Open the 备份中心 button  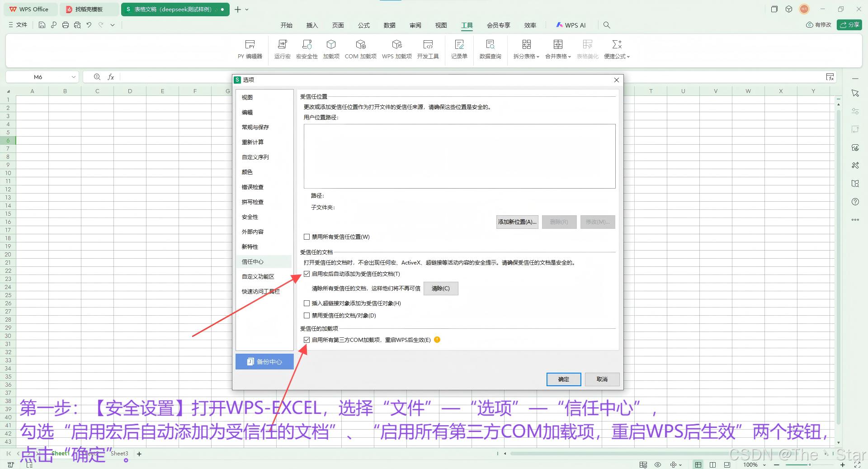point(264,362)
